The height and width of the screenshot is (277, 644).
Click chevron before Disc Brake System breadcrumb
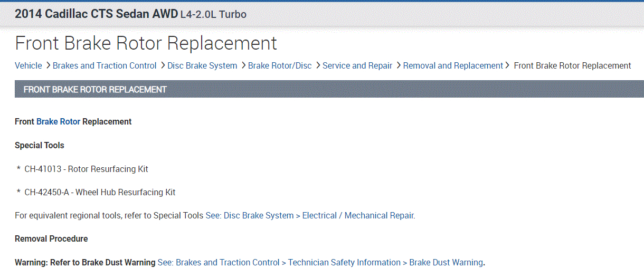(163, 65)
